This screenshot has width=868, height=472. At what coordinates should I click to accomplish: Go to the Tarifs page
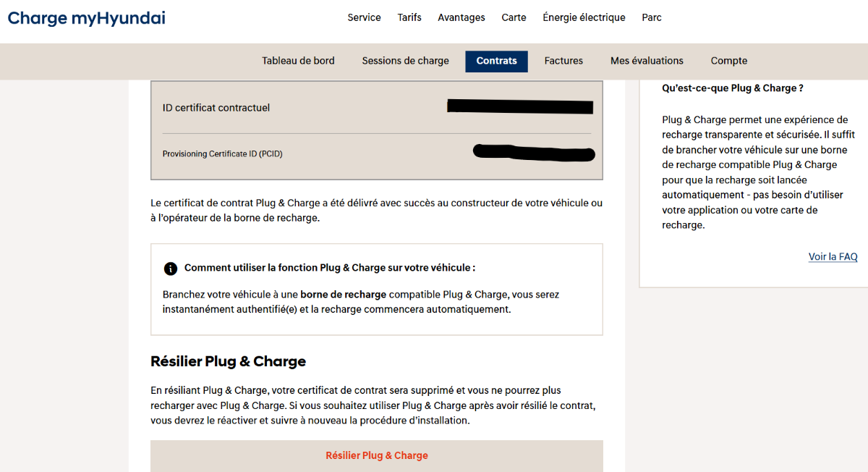click(x=409, y=17)
